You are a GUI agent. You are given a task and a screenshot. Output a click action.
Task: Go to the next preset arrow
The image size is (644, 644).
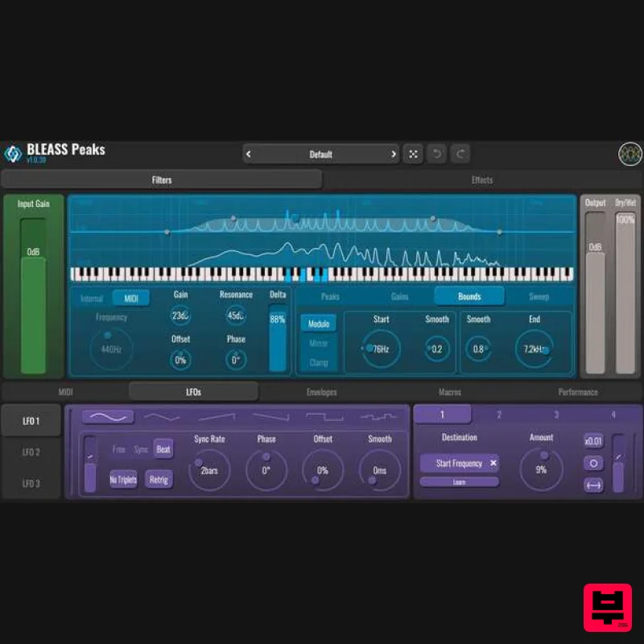[393, 155]
